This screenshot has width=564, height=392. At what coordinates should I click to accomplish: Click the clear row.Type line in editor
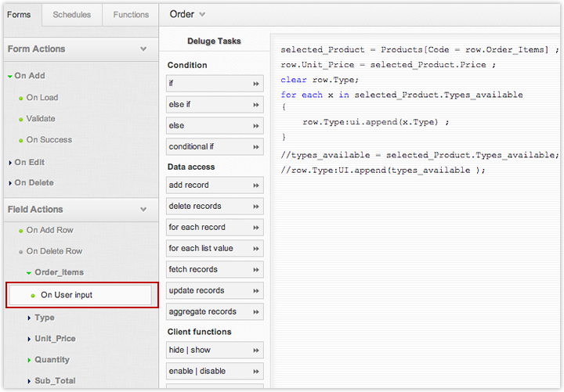click(x=320, y=80)
